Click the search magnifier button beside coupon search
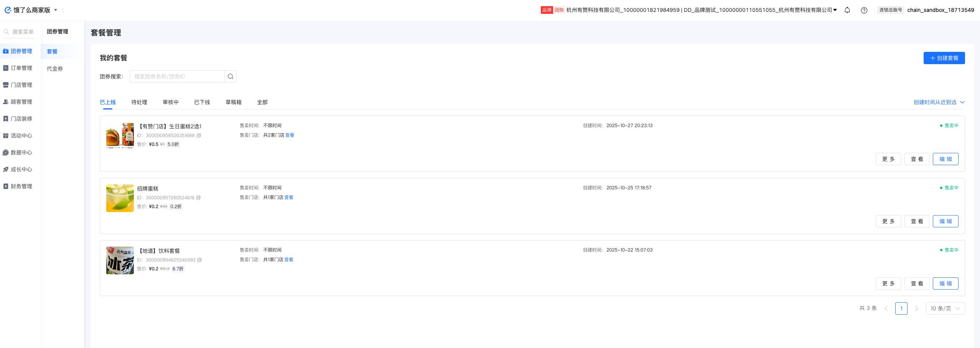The height and width of the screenshot is (348, 980). [x=230, y=76]
